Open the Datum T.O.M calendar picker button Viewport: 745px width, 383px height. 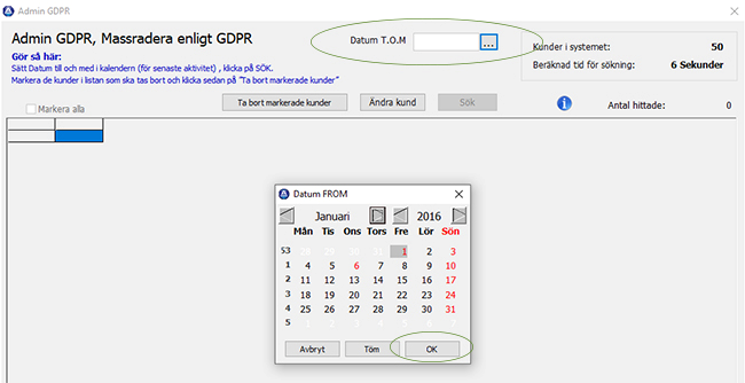coord(488,42)
